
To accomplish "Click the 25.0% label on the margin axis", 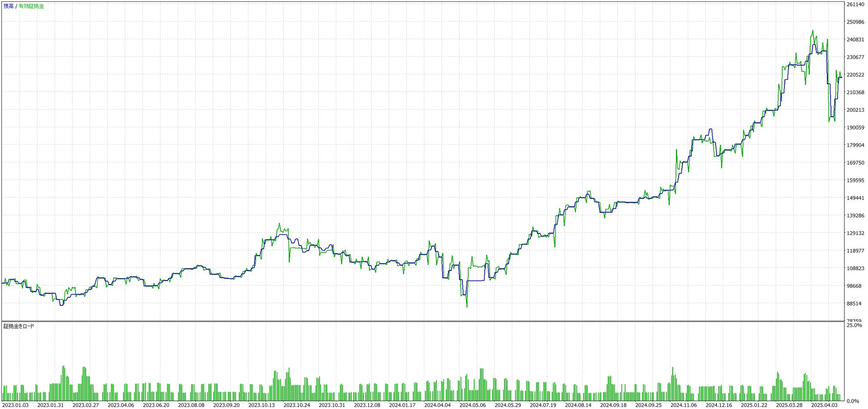I will tap(854, 325).
